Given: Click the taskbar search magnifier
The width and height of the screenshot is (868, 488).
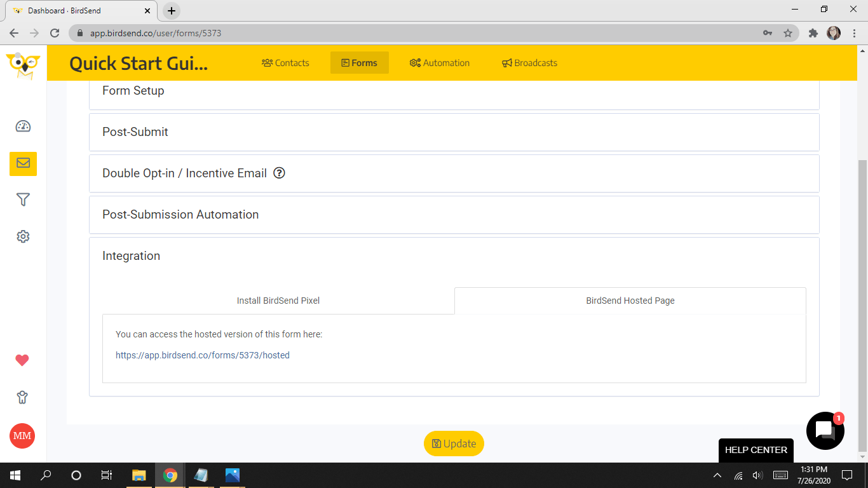Looking at the screenshot, I should 46,475.
